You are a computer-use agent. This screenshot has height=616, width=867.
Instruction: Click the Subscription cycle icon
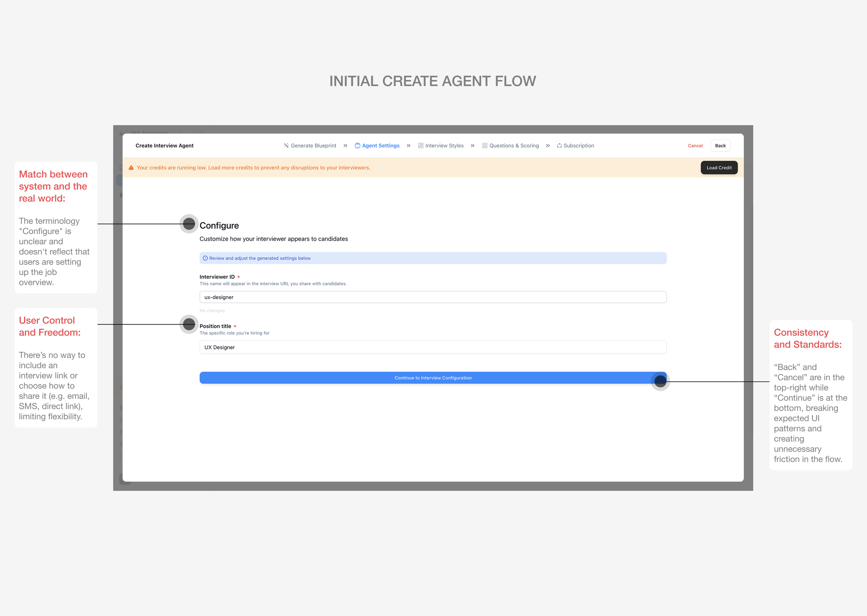click(559, 146)
